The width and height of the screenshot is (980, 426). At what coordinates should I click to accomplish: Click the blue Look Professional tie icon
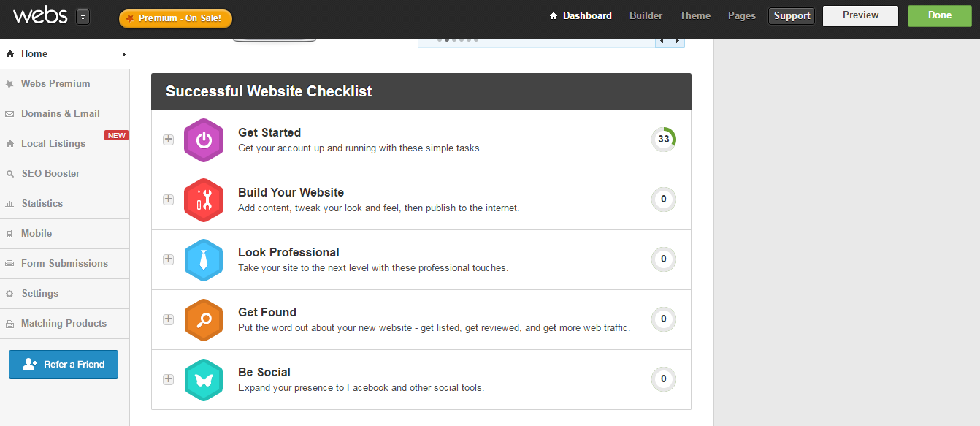[204, 259]
